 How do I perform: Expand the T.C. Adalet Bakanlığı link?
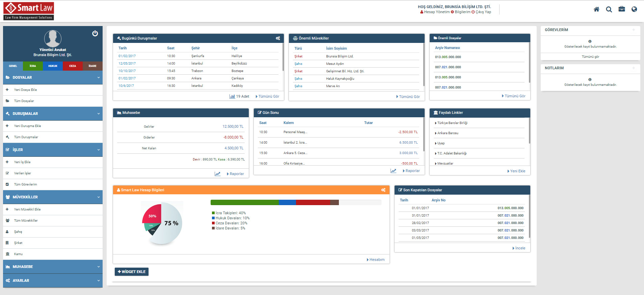451,153
